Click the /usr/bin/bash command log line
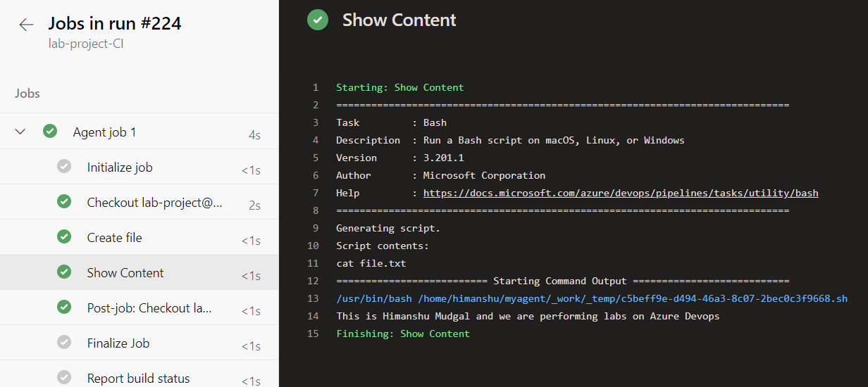Screen dimensions: 868x387 [x=592, y=298]
